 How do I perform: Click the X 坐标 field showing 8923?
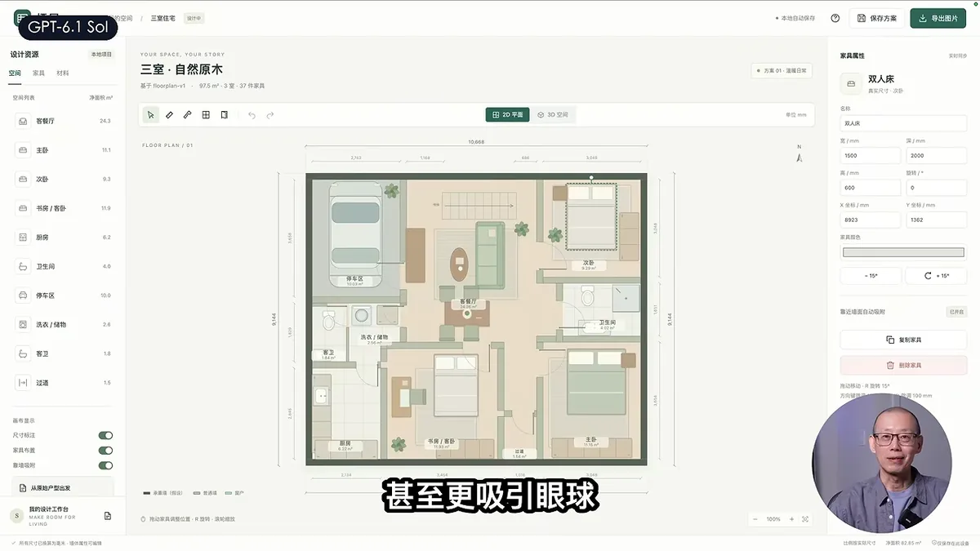click(871, 220)
